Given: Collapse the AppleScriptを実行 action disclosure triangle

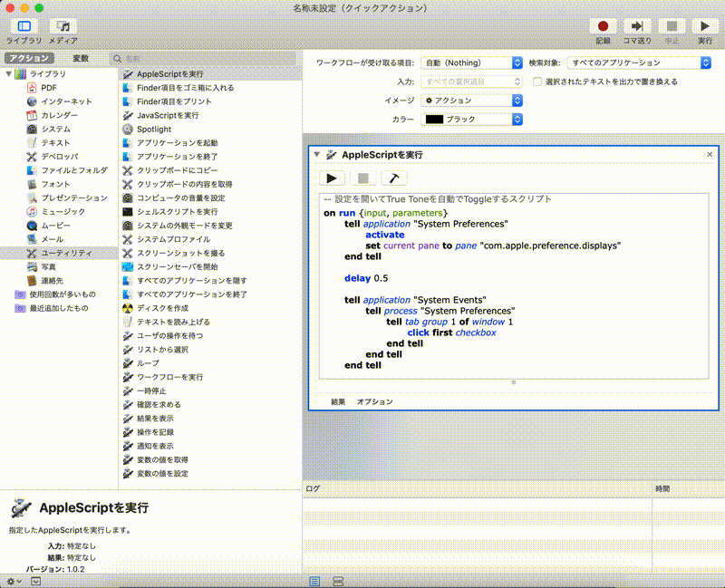Looking at the screenshot, I should tap(316, 154).
